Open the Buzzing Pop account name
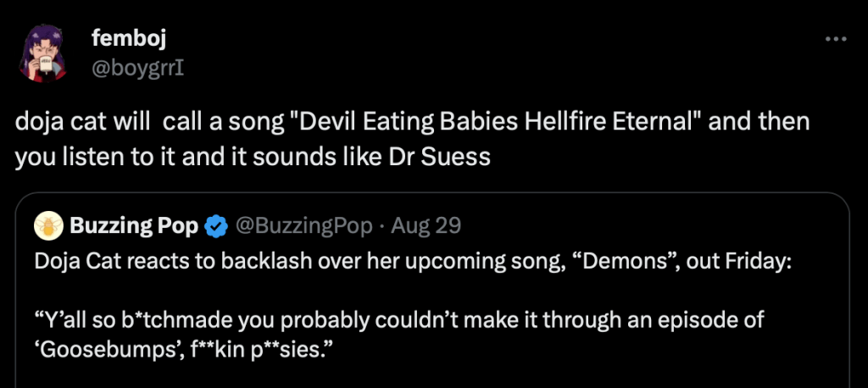The height and width of the screenshot is (388, 868). tap(133, 226)
